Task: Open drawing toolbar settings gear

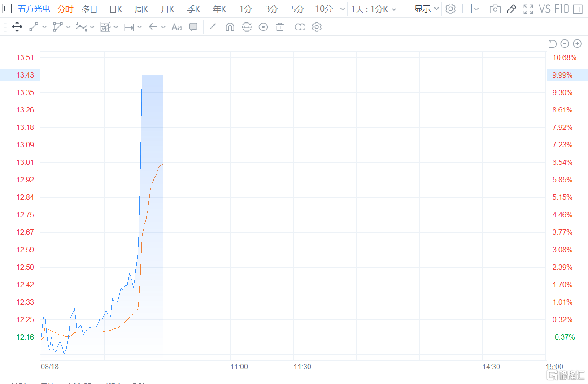Action: pyautogui.click(x=317, y=27)
